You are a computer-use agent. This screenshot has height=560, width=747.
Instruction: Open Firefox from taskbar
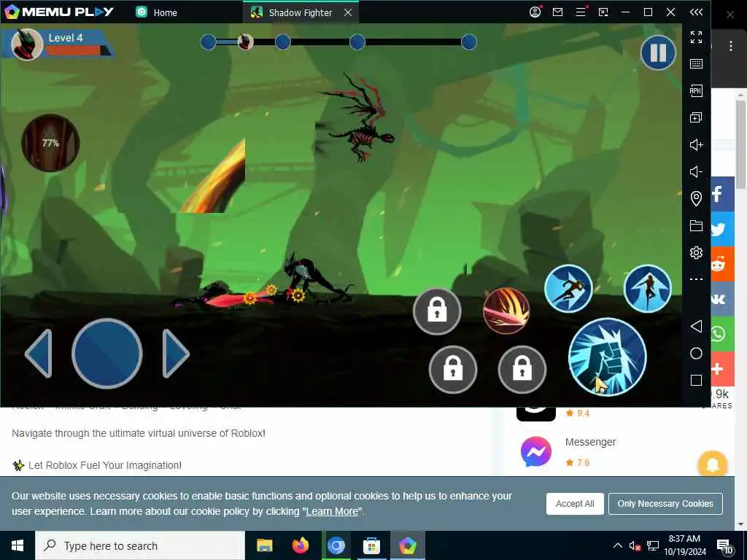tap(300, 545)
